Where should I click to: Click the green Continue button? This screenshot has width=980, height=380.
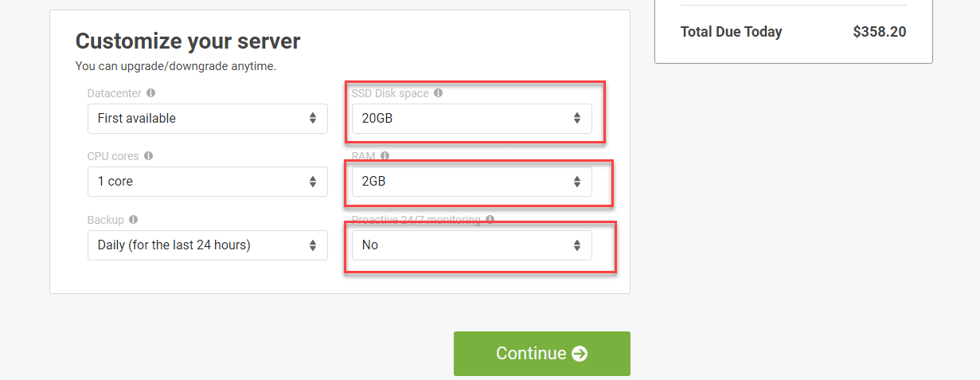(542, 354)
